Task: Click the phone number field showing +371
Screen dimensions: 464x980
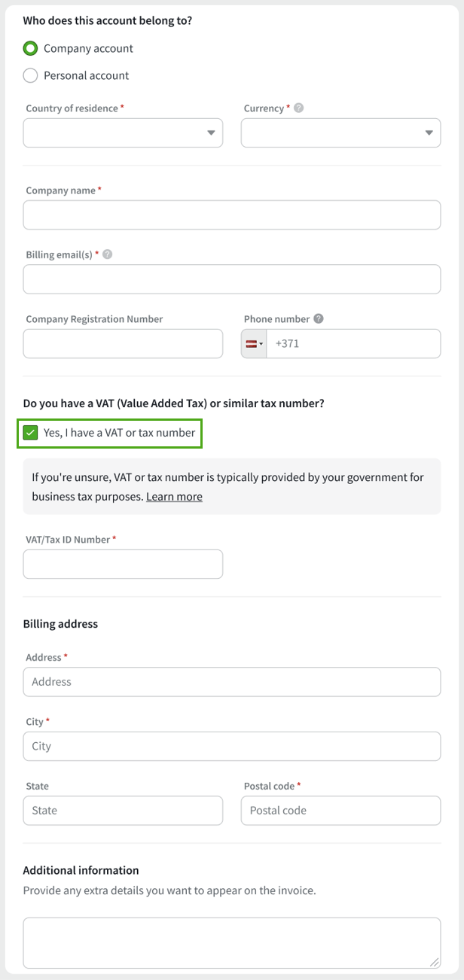Action: click(x=353, y=343)
